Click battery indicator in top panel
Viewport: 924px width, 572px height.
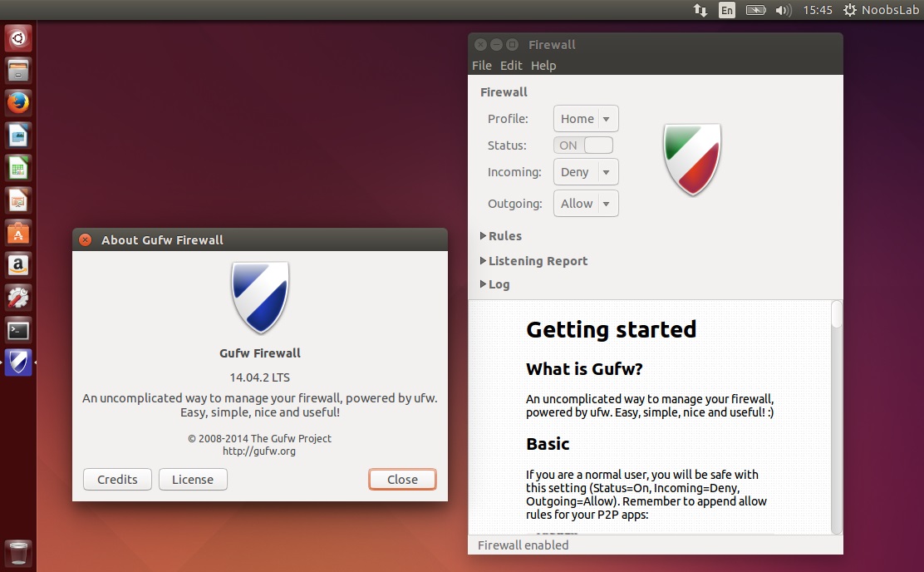point(755,10)
